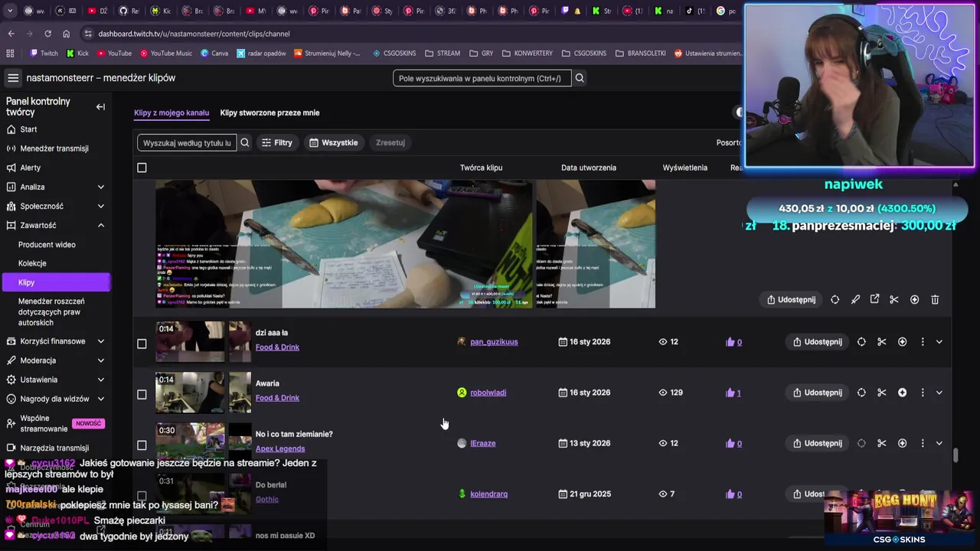This screenshot has width=980, height=551.
Task: Open the Wszystkie date dropdown
Action: [334, 142]
